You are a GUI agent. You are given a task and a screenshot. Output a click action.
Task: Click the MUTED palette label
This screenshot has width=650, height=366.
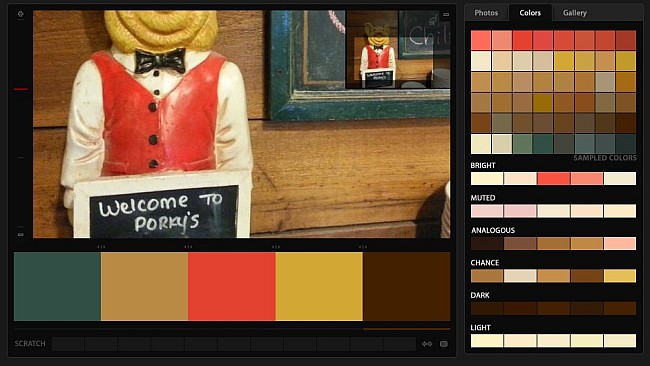click(x=483, y=198)
